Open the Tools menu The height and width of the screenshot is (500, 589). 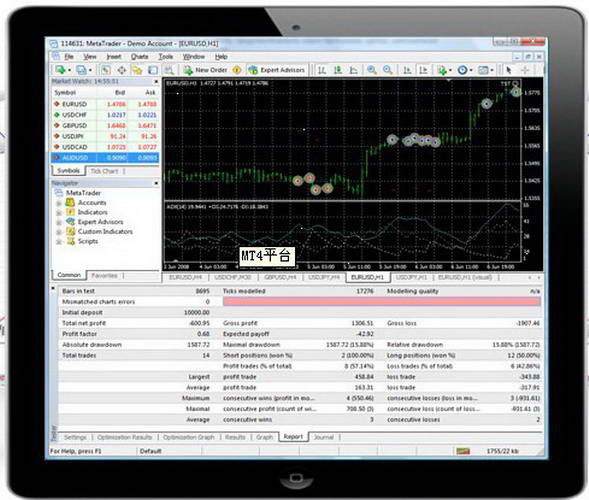pos(166,57)
